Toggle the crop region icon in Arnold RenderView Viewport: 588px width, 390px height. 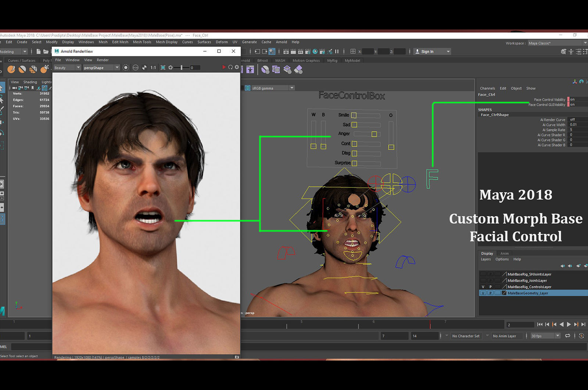click(x=163, y=67)
